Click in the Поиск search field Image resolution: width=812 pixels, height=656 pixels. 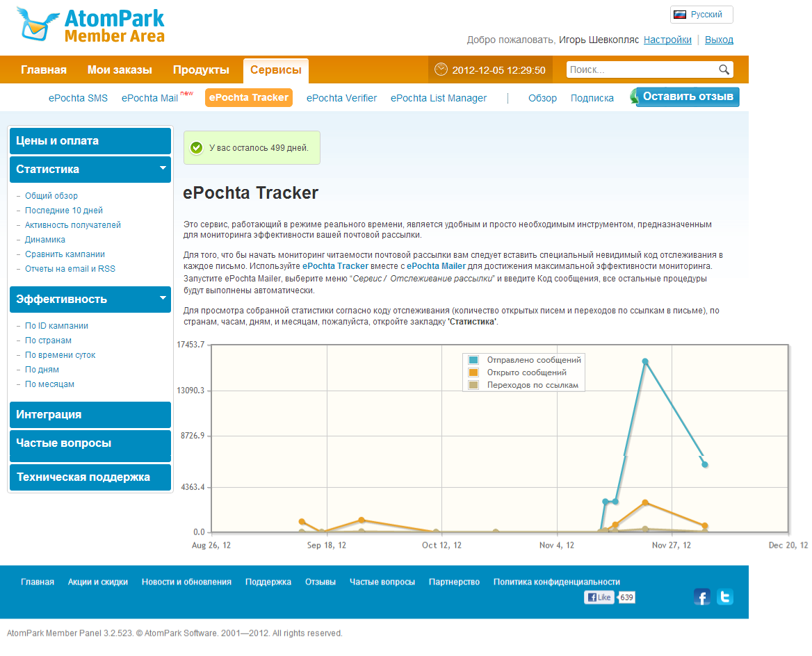click(x=641, y=69)
